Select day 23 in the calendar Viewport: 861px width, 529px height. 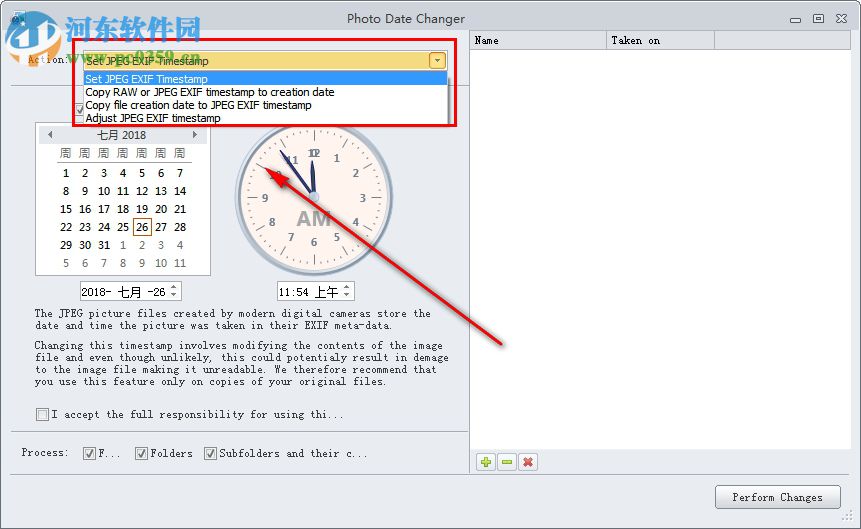pyautogui.click(x=85, y=227)
